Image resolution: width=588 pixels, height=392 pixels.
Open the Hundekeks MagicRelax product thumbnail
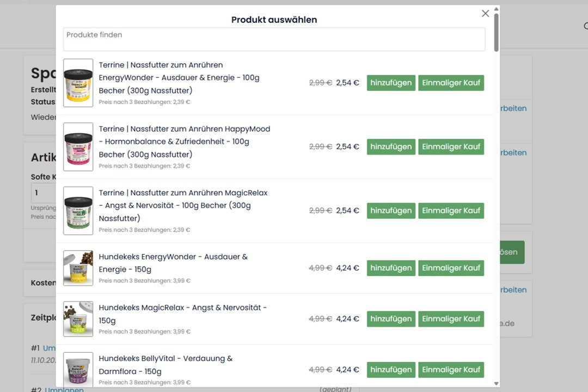pos(78,319)
